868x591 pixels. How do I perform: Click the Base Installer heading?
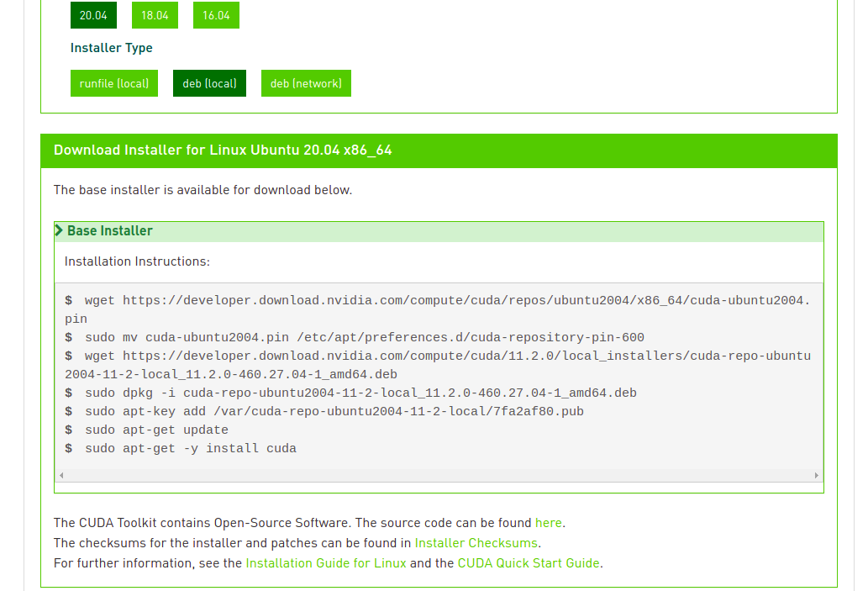[x=109, y=230]
